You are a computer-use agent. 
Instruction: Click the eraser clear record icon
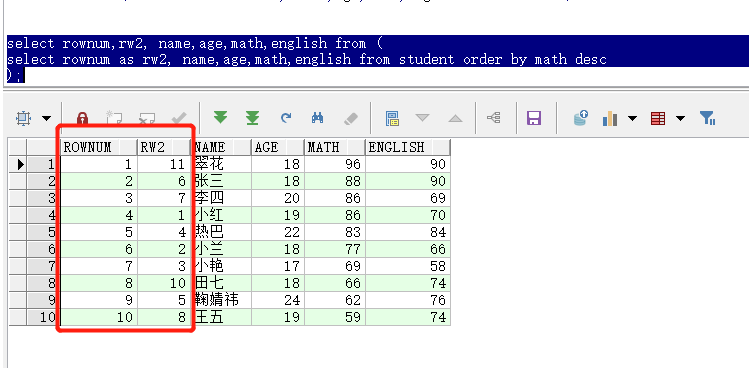(x=351, y=118)
